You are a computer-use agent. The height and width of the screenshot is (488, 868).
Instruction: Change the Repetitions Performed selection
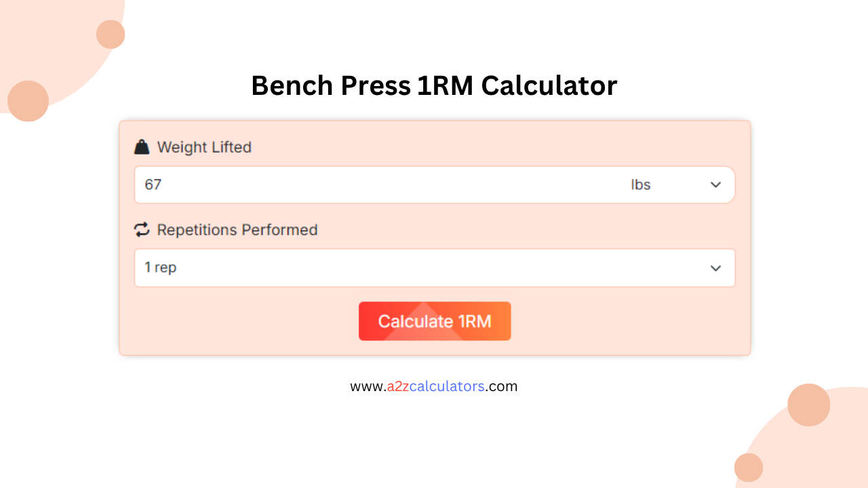435,268
